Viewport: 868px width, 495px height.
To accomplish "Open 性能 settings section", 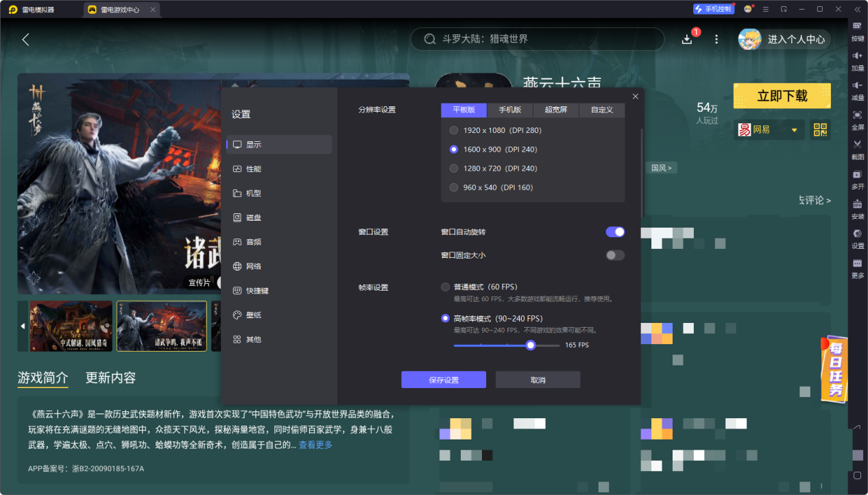I will click(279, 169).
